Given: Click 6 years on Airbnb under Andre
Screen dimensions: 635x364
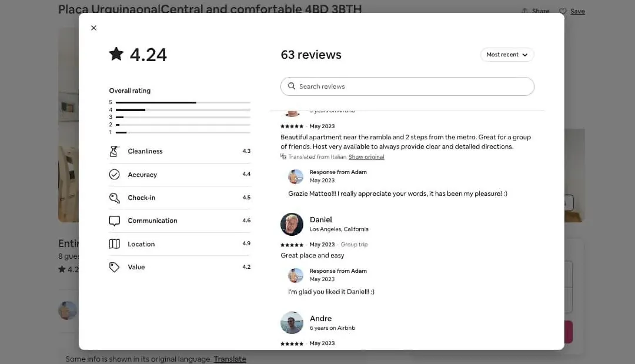Looking at the screenshot, I should tap(332, 328).
